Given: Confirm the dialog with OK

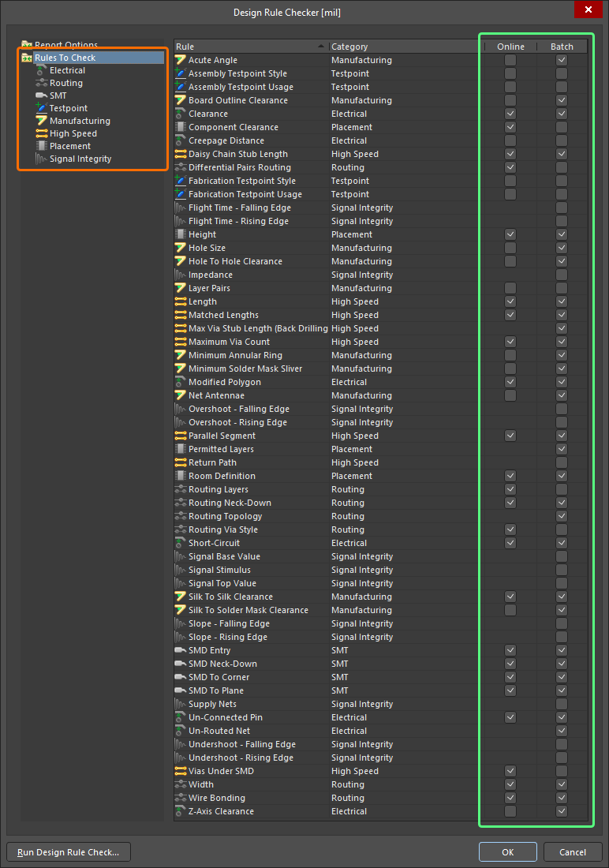Looking at the screenshot, I should pyautogui.click(x=508, y=852).
